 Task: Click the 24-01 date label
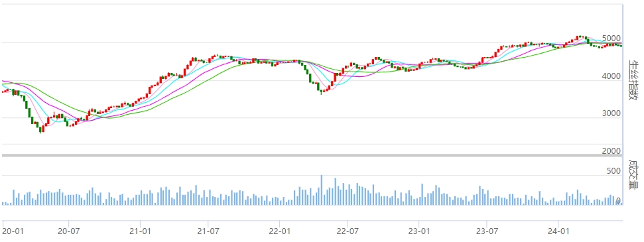click(558, 231)
